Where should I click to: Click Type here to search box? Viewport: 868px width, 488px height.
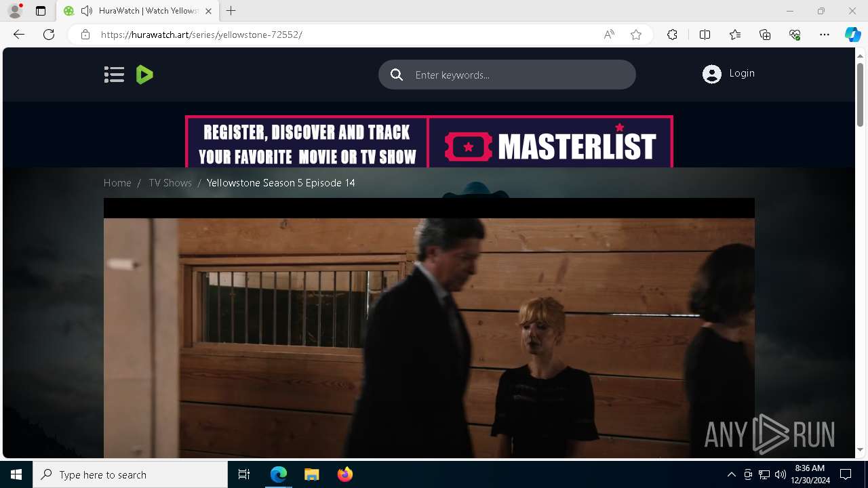tap(130, 474)
